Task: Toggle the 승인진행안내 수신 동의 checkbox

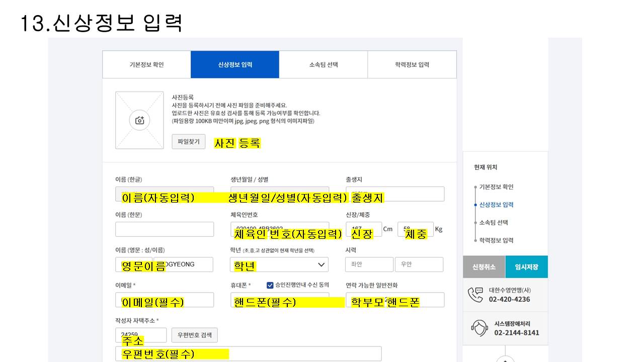Action: pos(270,285)
